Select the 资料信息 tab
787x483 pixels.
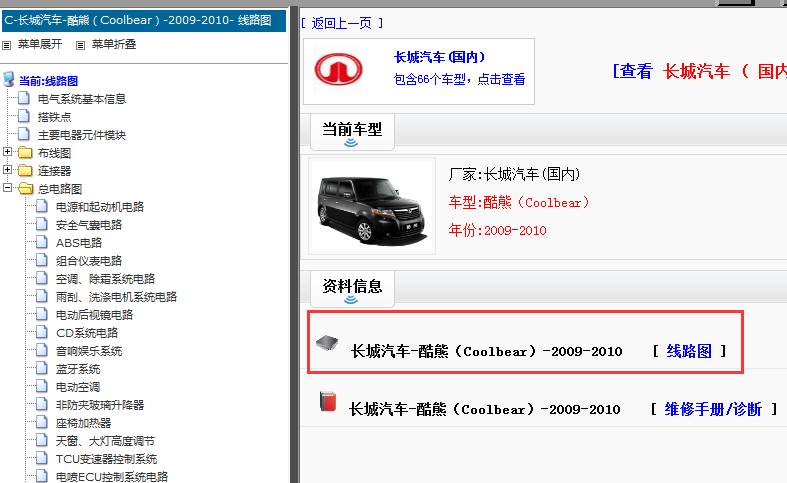(352, 289)
